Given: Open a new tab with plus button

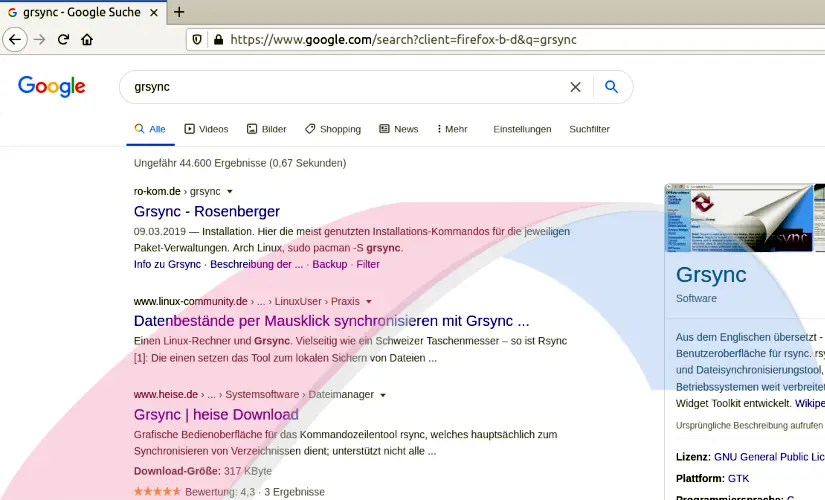Looking at the screenshot, I should click(x=179, y=12).
